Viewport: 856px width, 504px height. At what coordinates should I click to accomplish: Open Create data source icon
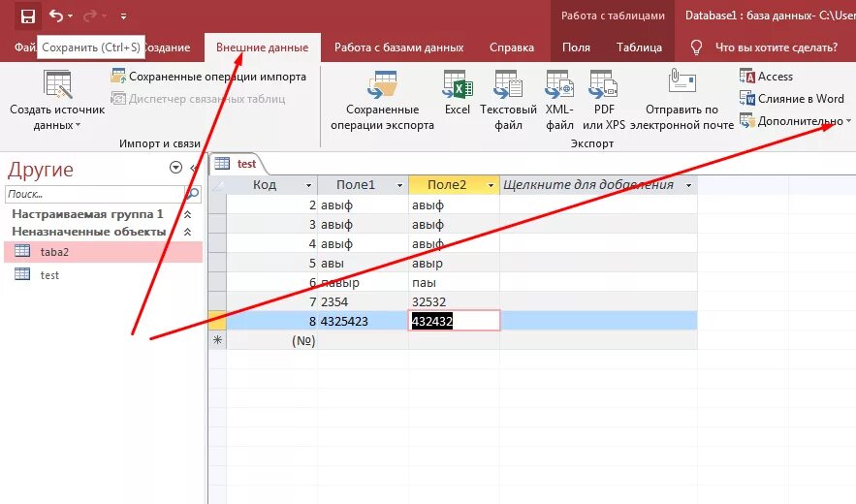click(57, 85)
